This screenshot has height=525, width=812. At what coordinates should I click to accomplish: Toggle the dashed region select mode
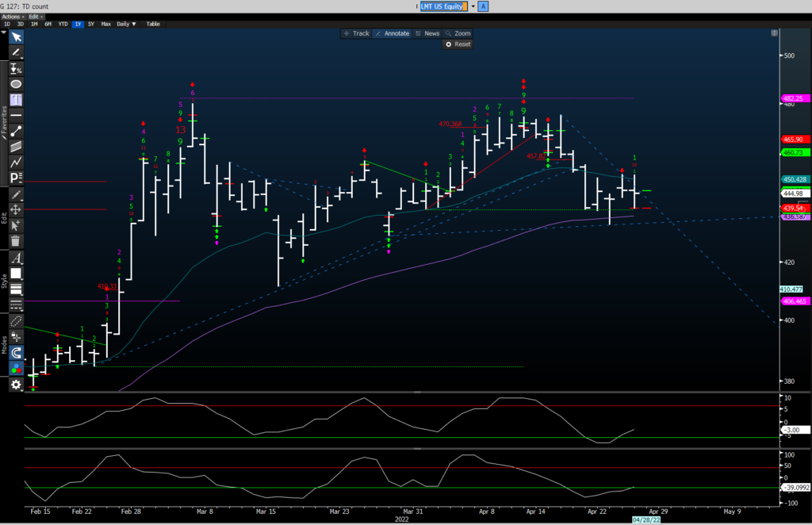point(16,321)
